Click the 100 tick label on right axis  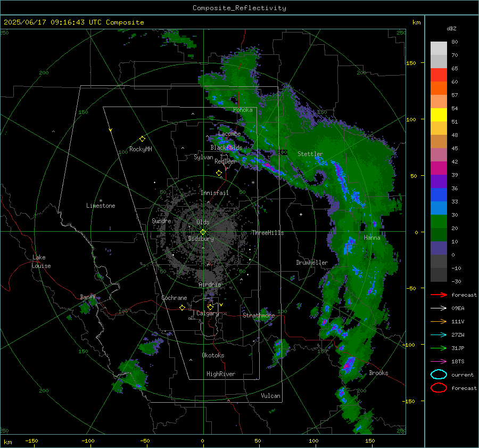tap(411, 119)
